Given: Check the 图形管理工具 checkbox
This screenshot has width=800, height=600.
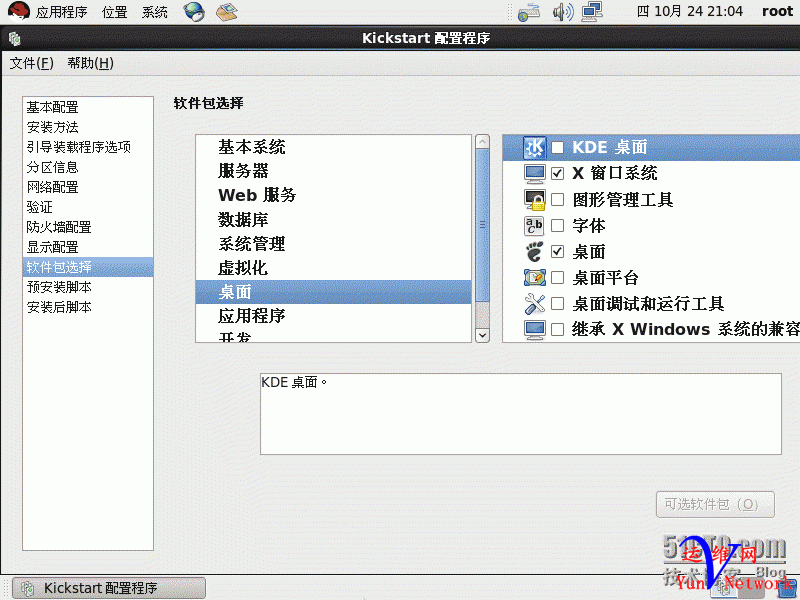Looking at the screenshot, I should (558, 199).
